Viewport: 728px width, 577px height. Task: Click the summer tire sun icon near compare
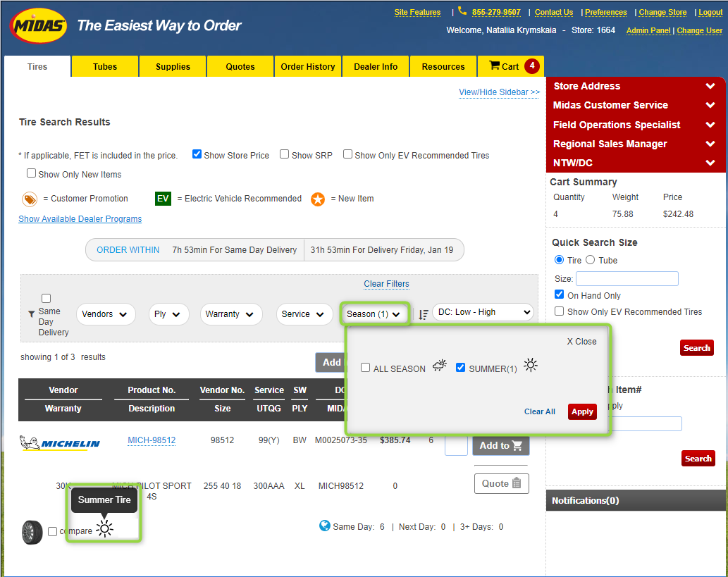104,528
